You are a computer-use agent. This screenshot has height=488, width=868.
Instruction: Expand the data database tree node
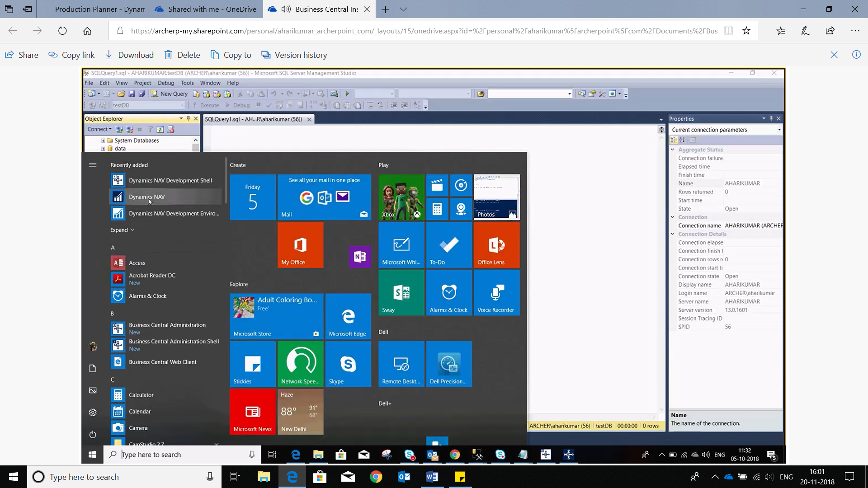pos(103,149)
